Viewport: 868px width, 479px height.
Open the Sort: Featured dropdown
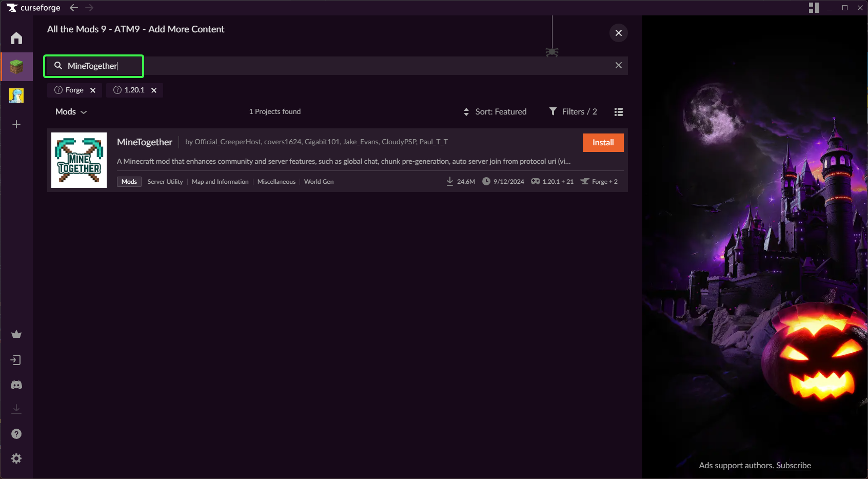(x=495, y=112)
